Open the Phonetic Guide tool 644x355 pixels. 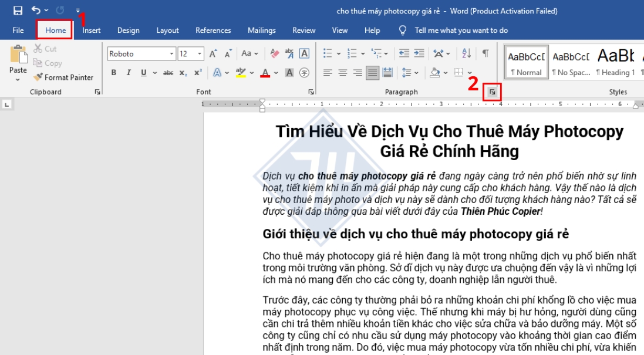[x=289, y=53]
